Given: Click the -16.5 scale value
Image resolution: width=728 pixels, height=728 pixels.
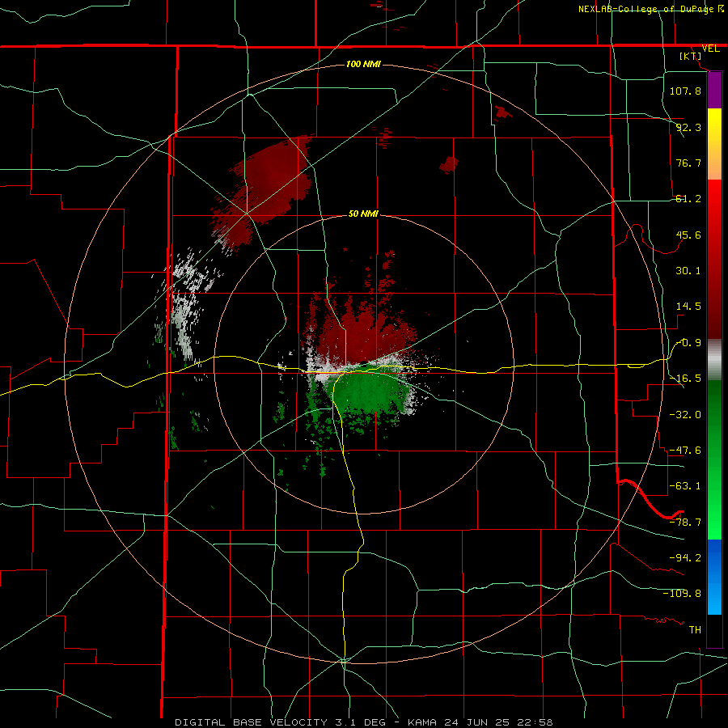Looking at the screenshot, I should [x=685, y=379].
